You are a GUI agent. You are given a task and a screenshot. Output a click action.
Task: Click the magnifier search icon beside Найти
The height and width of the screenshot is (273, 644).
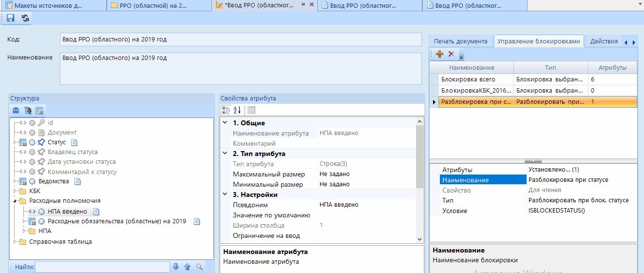199,267
